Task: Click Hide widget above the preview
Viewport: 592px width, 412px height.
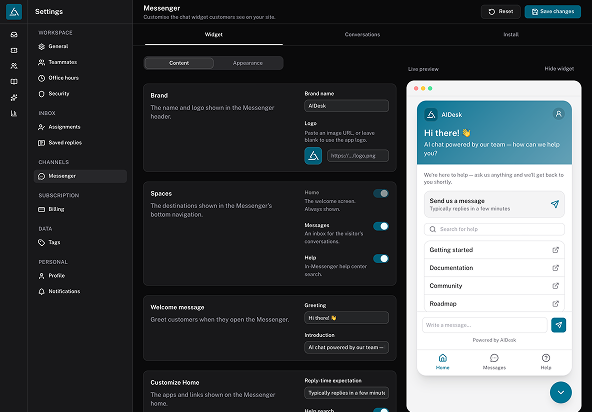Action: tap(559, 69)
